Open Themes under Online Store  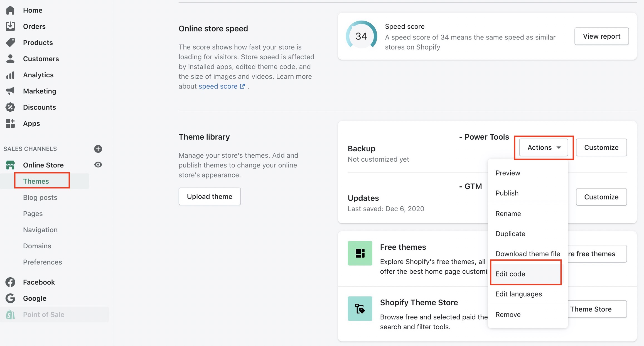click(36, 181)
